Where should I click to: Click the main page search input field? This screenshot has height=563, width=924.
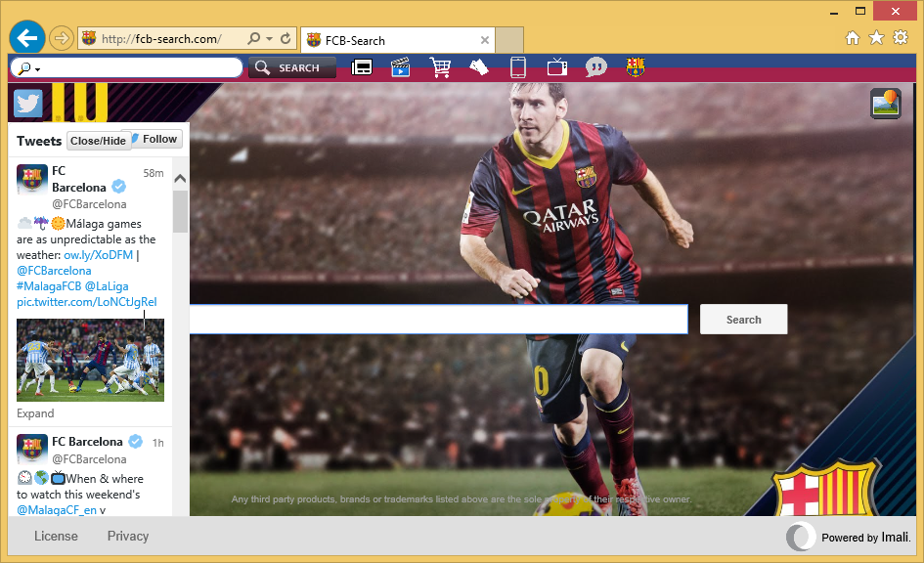438,320
